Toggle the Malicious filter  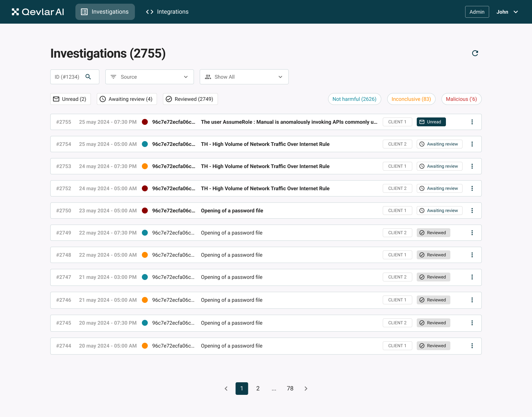pyautogui.click(x=461, y=99)
